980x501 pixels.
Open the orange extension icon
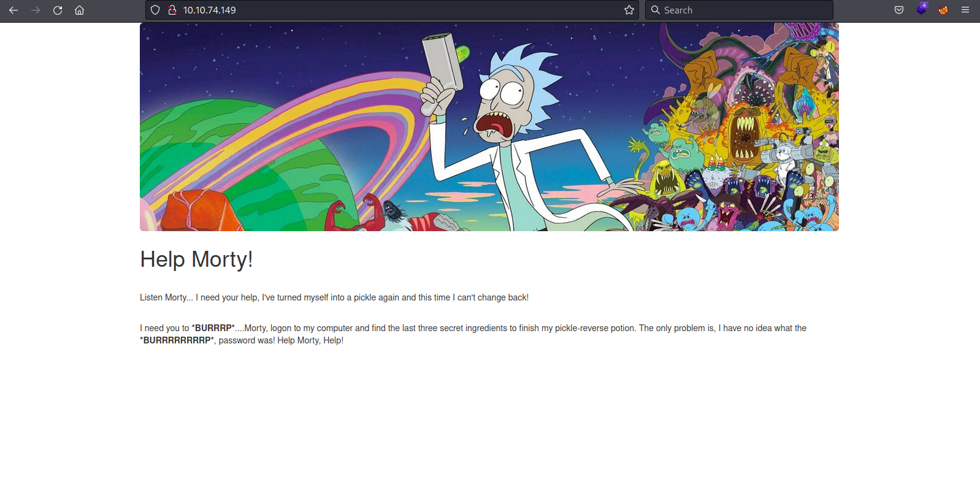(943, 10)
